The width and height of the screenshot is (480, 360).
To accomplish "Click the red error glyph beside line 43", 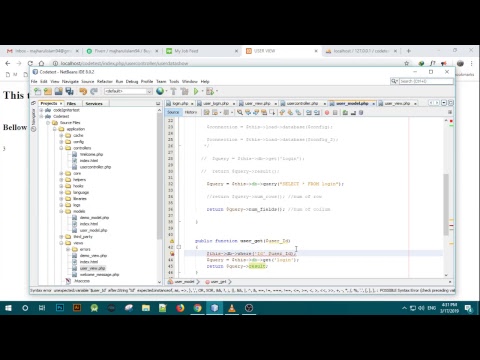I will point(172,253).
